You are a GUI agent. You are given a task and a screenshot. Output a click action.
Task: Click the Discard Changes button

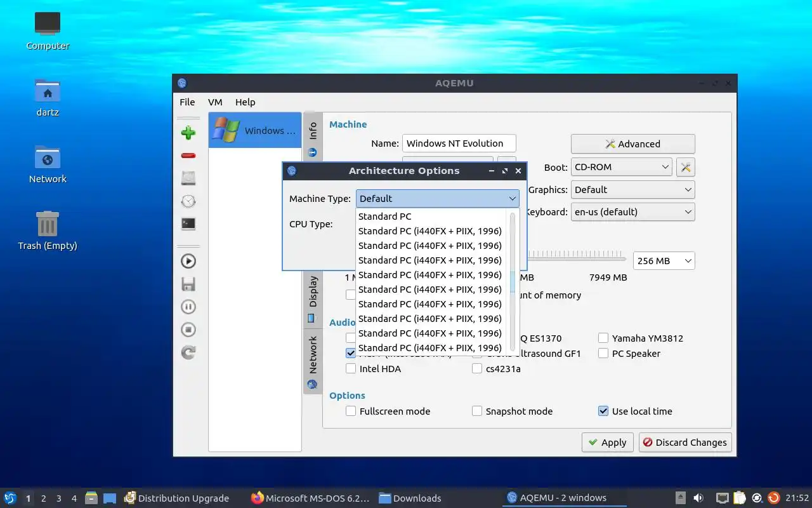pos(685,443)
